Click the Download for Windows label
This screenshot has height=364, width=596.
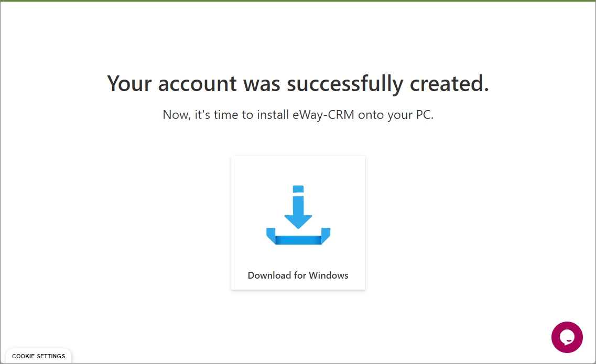pyautogui.click(x=298, y=275)
